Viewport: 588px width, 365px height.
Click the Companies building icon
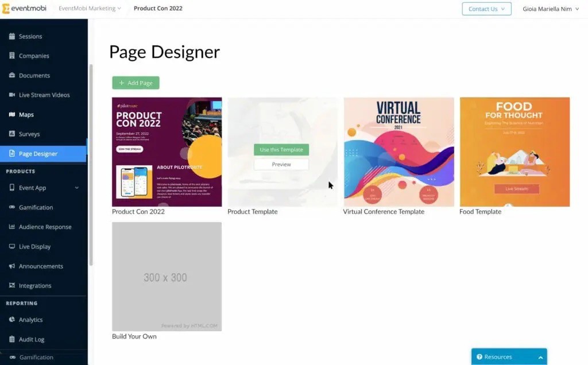[x=12, y=56]
